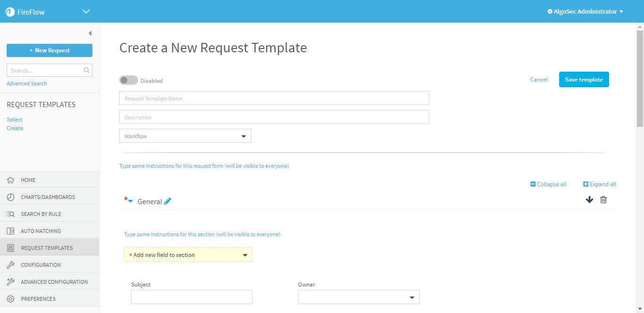
Task: Open Charts/Dashboards from the sidebar
Action: coord(48,197)
